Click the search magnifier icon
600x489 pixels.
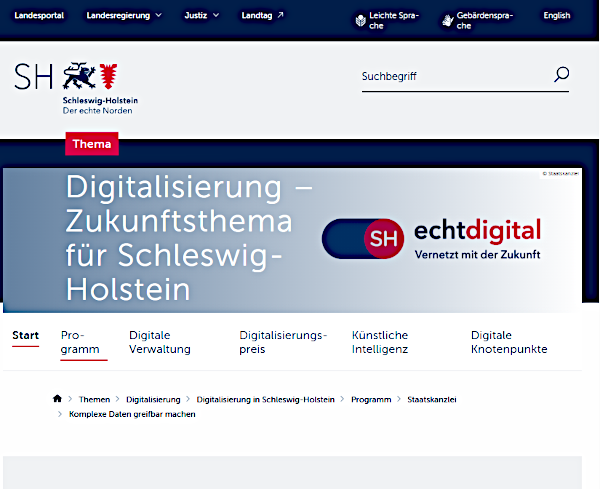click(x=561, y=74)
